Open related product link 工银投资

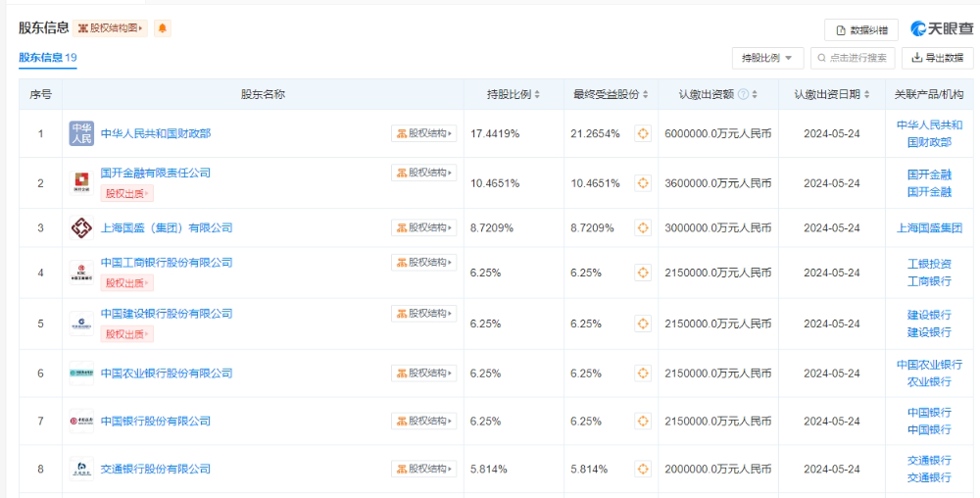929,264
